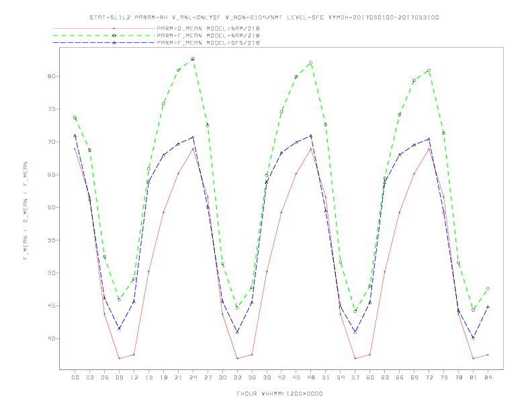The image size is (532, 411).
Task: Click the horizontal axis title FHOUR VHHMM:1200>0000
Action: pos(279,394)
